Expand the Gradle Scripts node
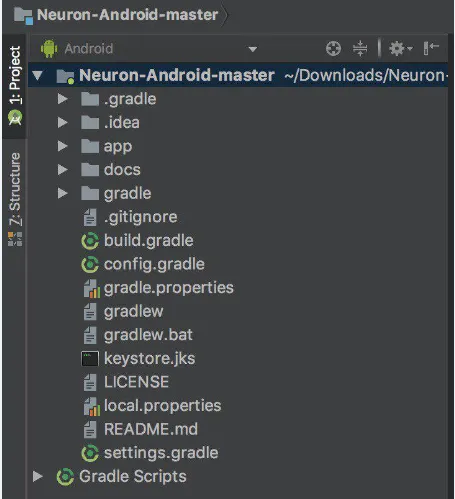The image size is (455, 499). pyautogui.click(x=38, y=476)
